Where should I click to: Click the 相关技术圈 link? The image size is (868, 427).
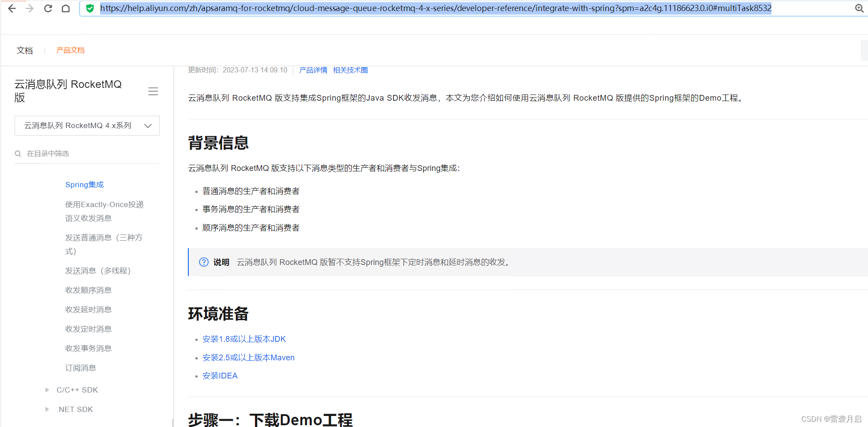350,70
